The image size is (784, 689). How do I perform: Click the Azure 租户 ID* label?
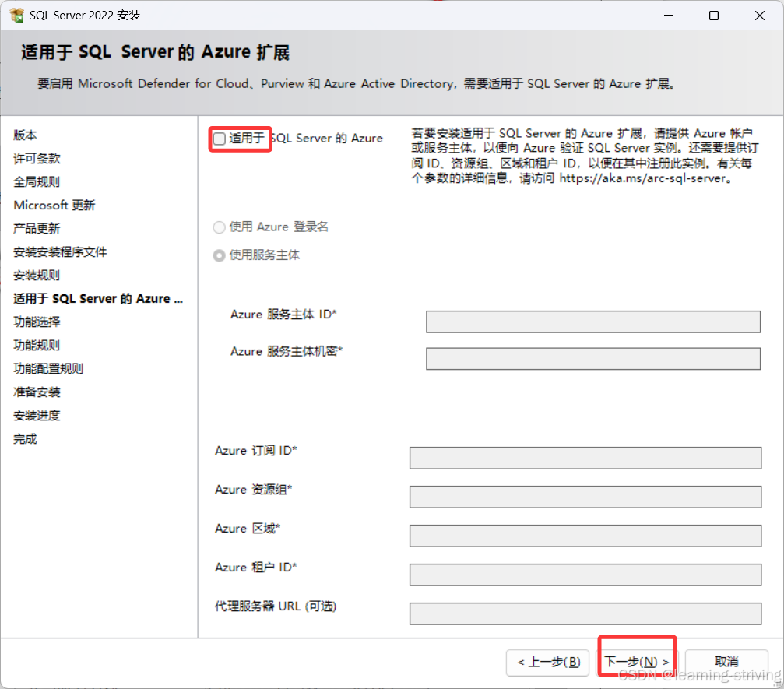pyautogui.click(x=256, y=568)
